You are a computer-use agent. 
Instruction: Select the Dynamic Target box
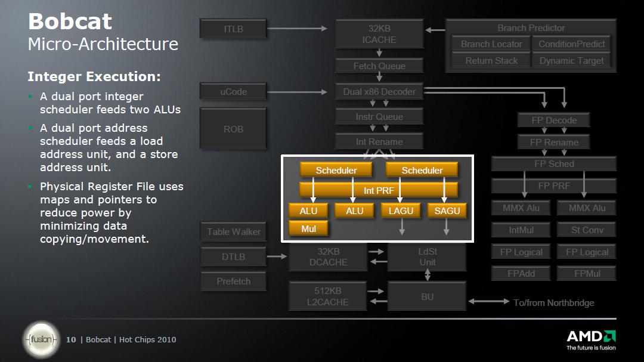(571, 61)
